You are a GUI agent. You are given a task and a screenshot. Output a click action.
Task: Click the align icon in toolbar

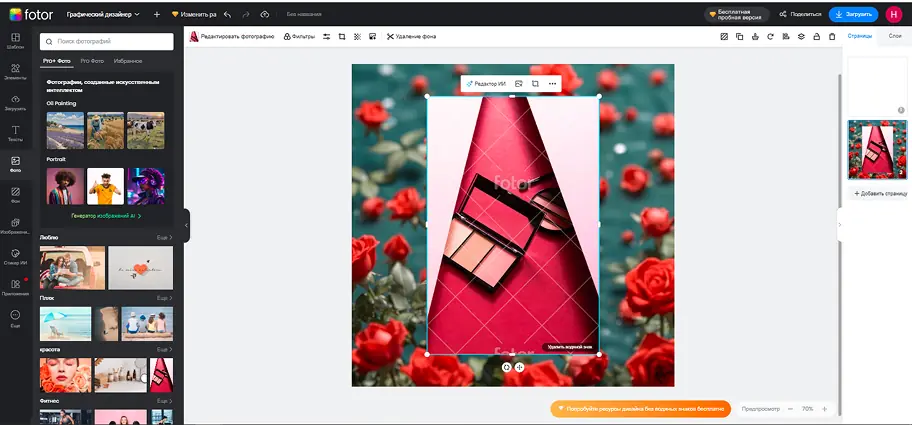pos(786,37)
